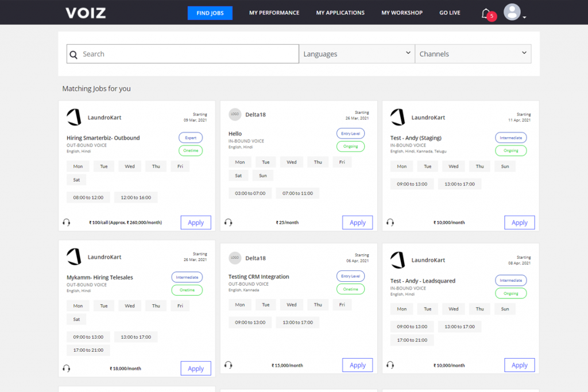Click the LaundroKart logo on Test - Andy - Leadsquared card
This screenshot has height=392, width=588.
398,260
